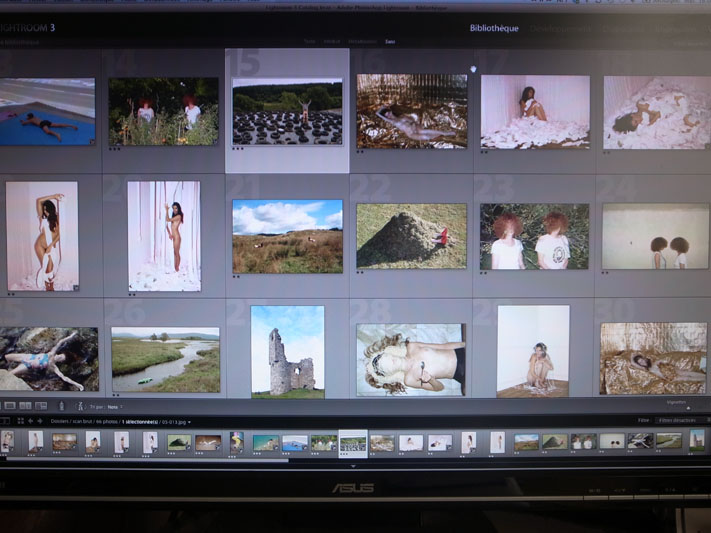The image size is (711, 533).
Task: Click 'Filtre :' label in filmstrip bar
Action: (x=643, y=421)
